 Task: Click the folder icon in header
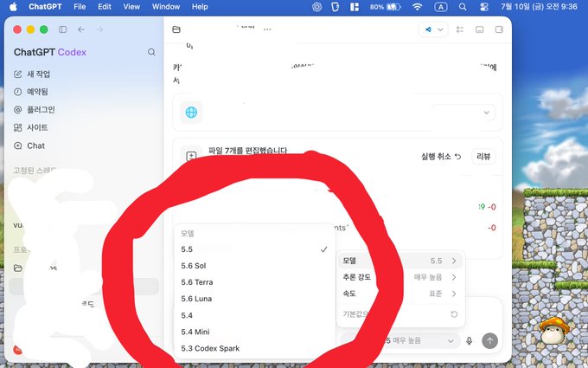click(176, 29)
